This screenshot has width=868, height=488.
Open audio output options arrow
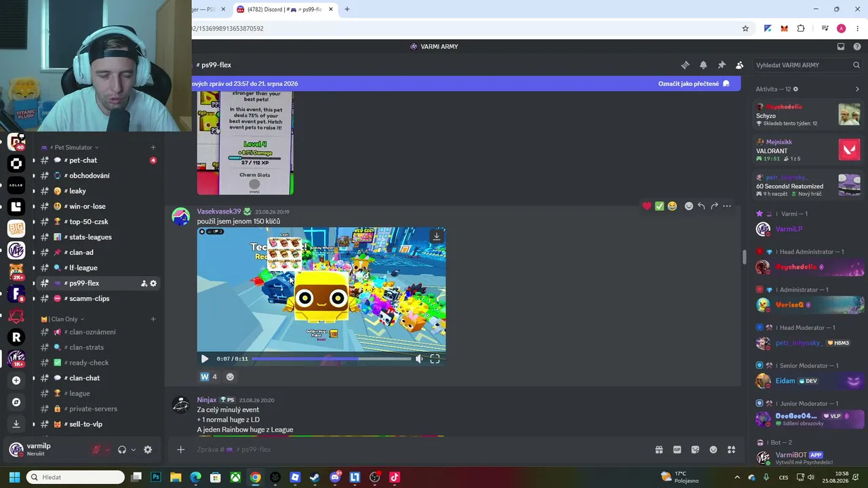click(x=133, y=450)
